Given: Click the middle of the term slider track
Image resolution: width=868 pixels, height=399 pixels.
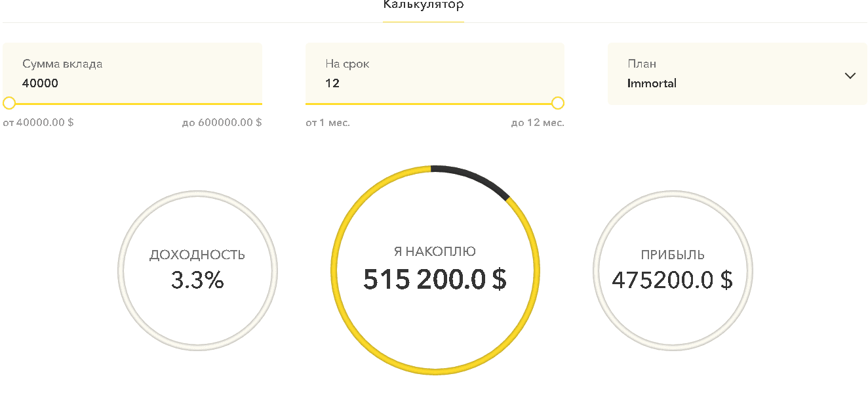Looking at the screenshot, I should click(435, 104).
